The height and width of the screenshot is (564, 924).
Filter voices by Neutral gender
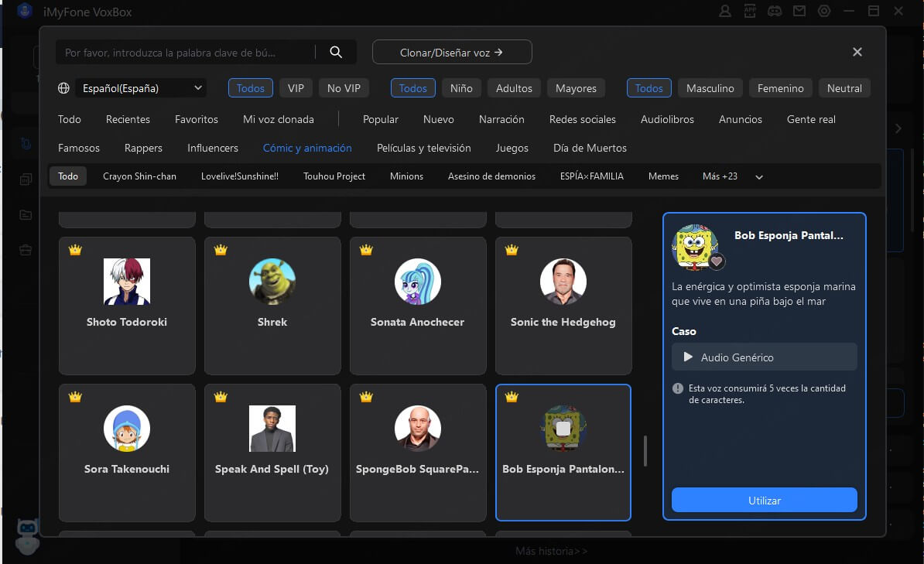pos(844,88)
